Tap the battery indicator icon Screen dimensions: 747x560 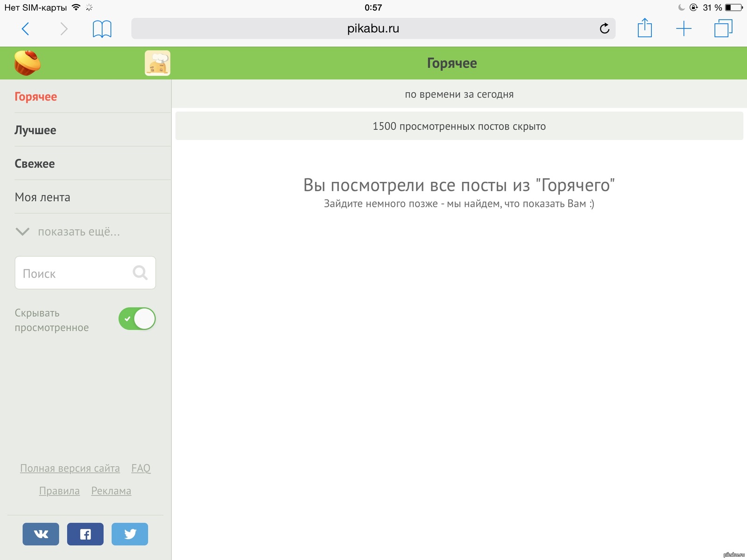[733, 7]
